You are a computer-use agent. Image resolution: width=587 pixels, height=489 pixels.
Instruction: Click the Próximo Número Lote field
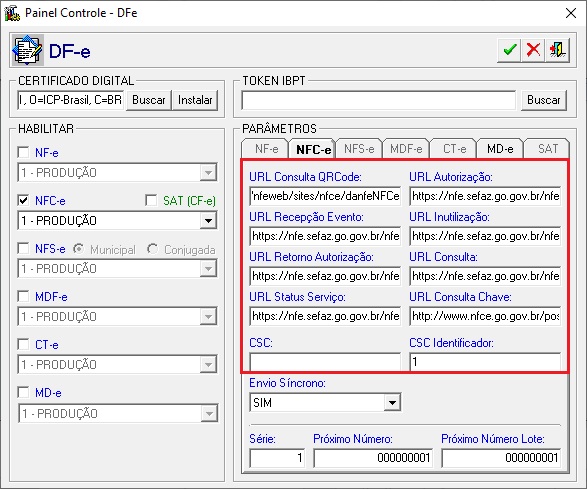pyautogui.click(x=501, y=458)
